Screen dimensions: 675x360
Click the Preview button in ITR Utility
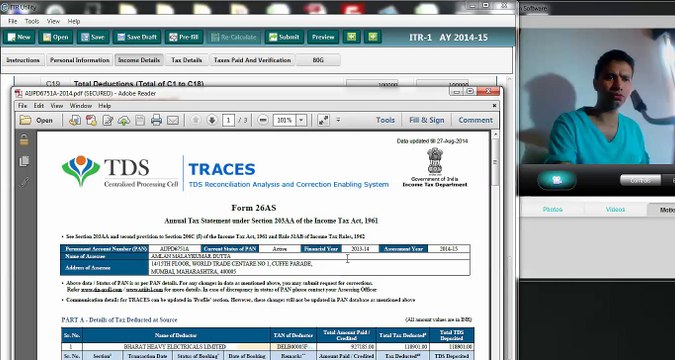pyautogui.click(x=323, y=37)
